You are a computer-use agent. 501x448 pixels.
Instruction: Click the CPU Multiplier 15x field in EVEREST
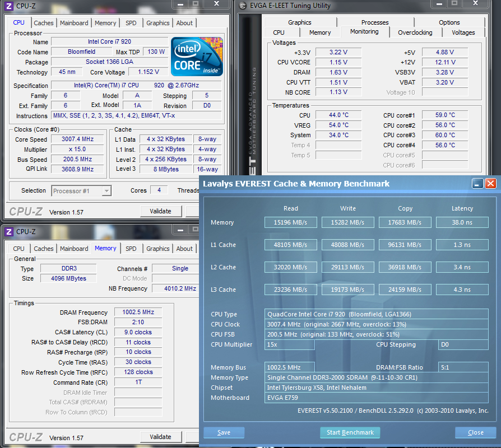289,344
